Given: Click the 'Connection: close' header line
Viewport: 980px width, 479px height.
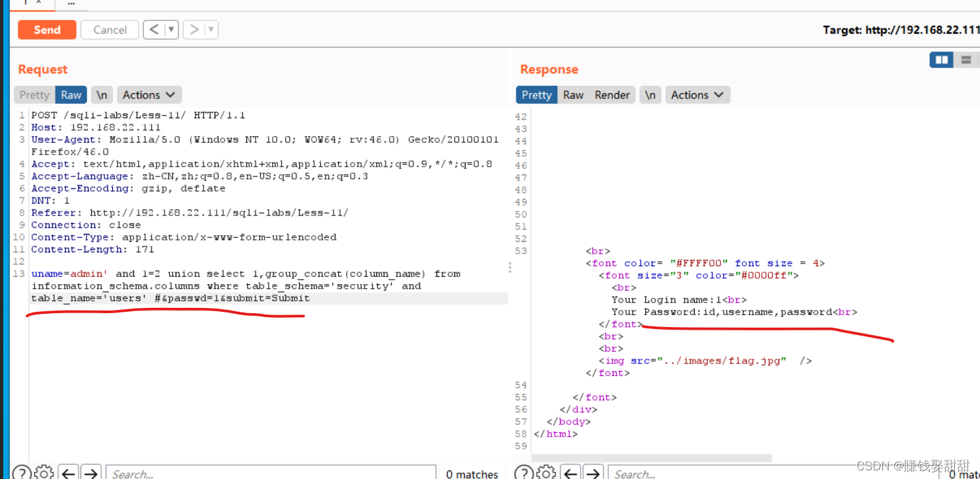Looking at the screenshot, I should coord(86,225).
